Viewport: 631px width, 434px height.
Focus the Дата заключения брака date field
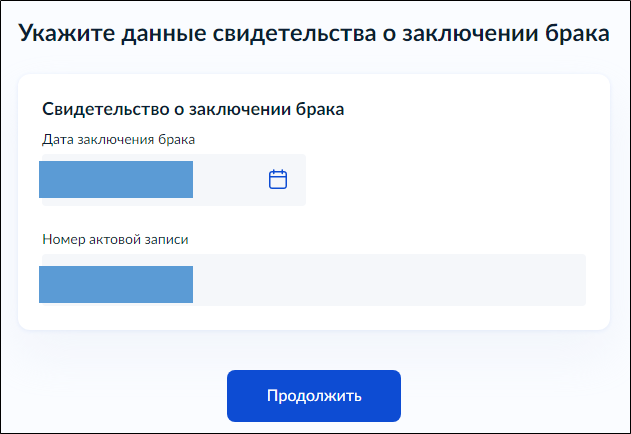(172, 180)
